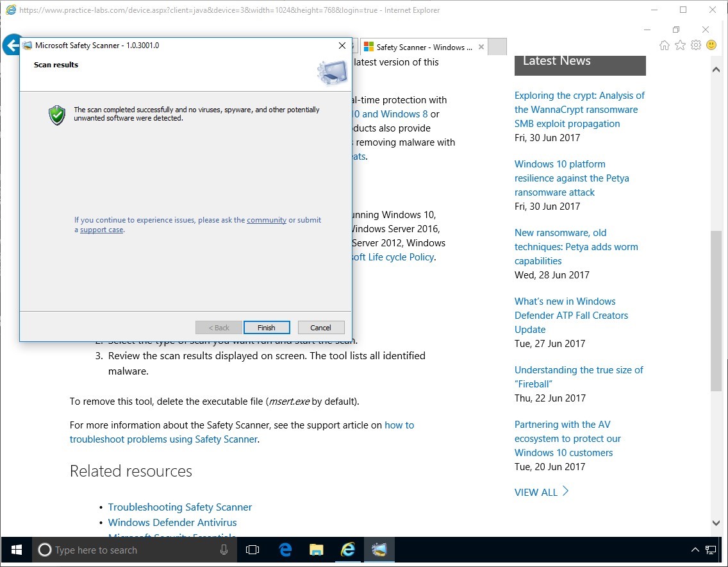Click Cancel in Safety Scanner dialog
The height and width of the screenshot is (567, 728).
tap(321, 328)
